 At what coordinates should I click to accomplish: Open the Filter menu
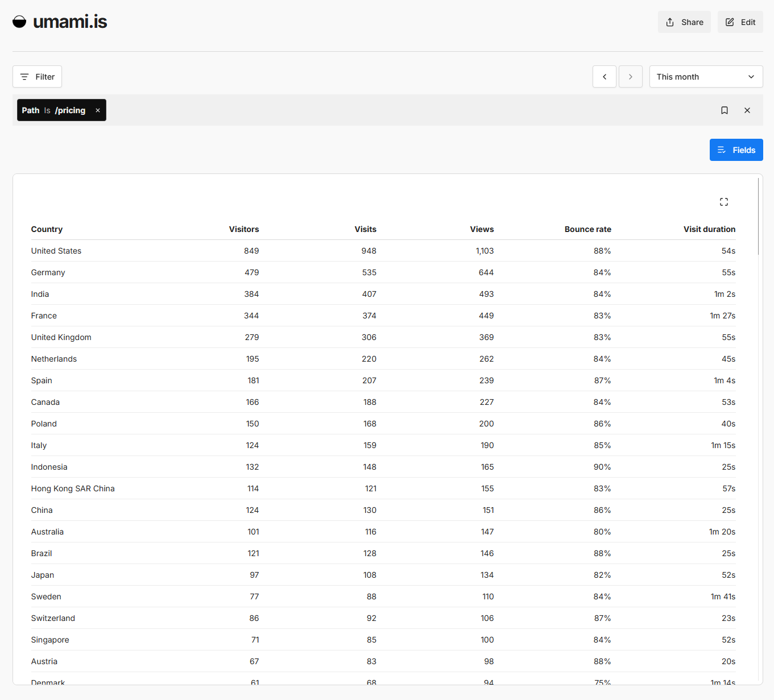pyautogui.click(x=38, y=77)
